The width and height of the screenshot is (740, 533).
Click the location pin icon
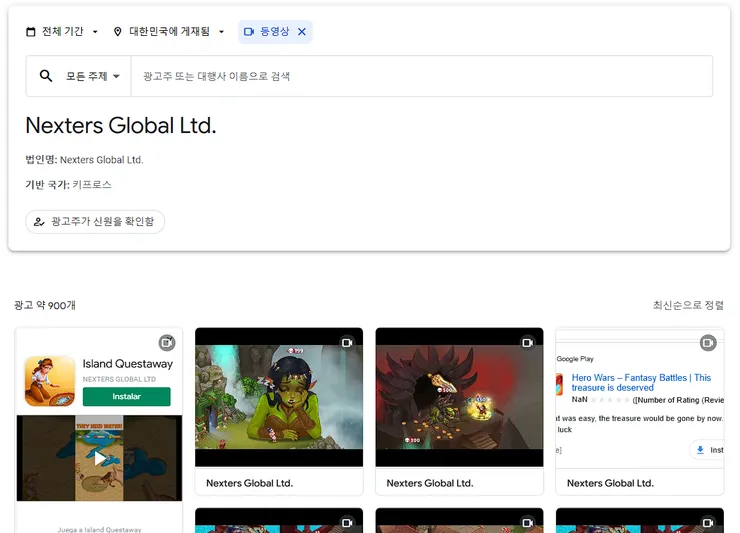[118, 32]
